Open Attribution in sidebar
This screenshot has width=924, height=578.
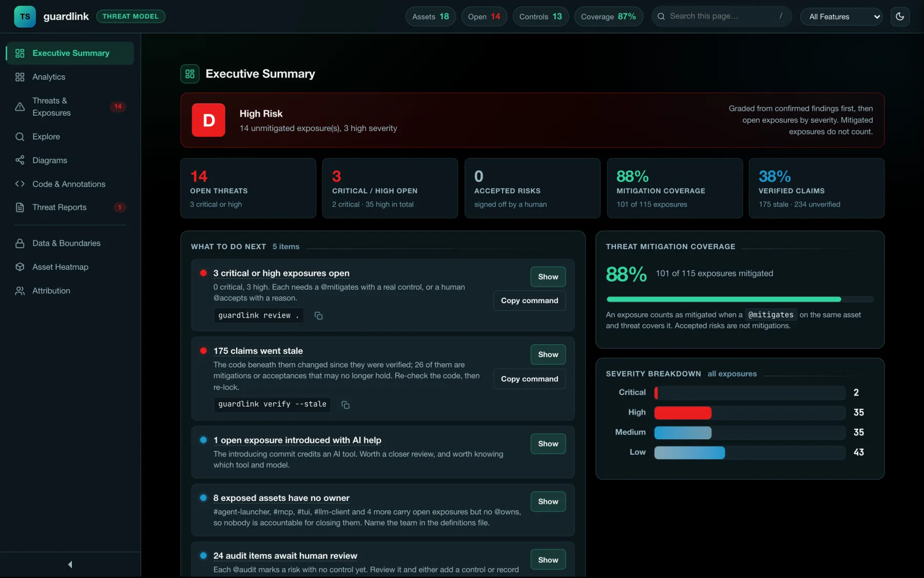point(70,291)
